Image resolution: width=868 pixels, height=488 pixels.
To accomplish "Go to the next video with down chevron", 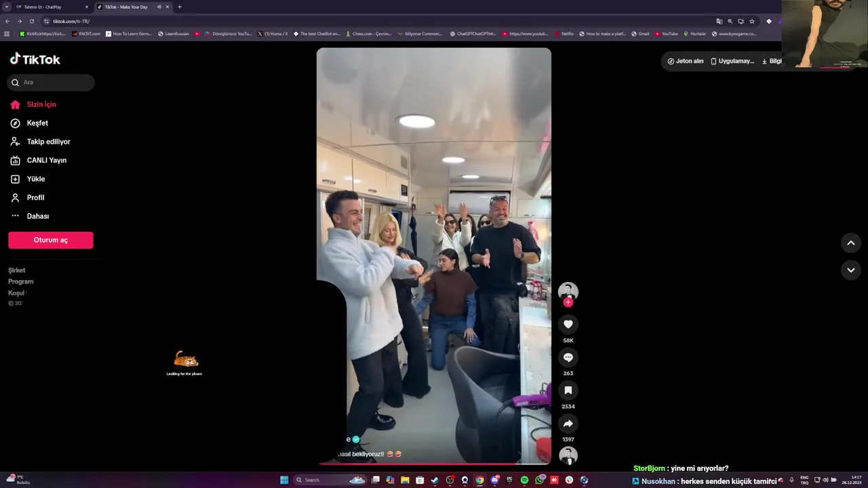I will click(x=851, y=270).
